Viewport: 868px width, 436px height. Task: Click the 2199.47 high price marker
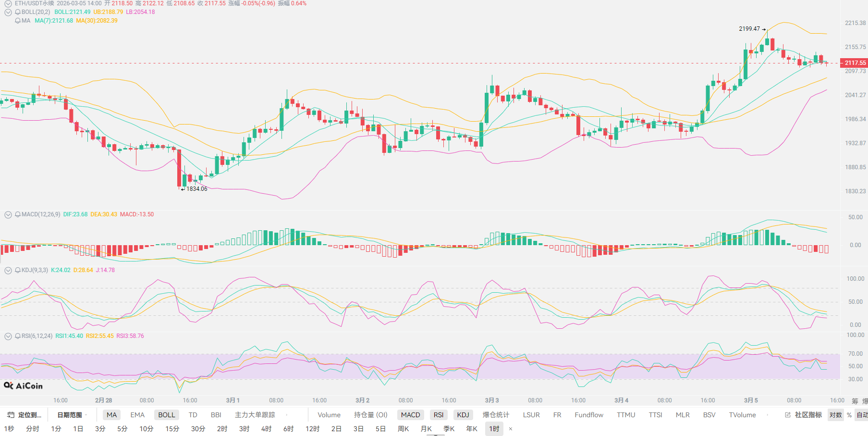coord(749,29)
